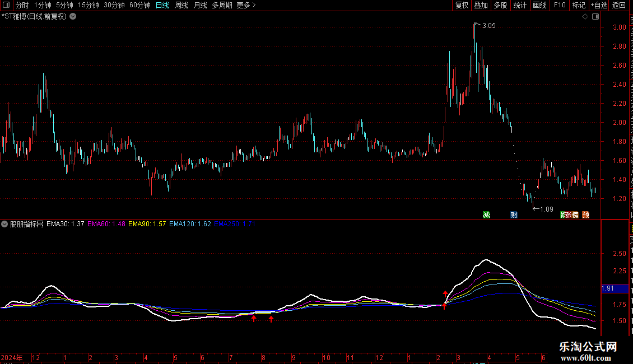
Task: Click the 复权 button
Action: [462, 5]
